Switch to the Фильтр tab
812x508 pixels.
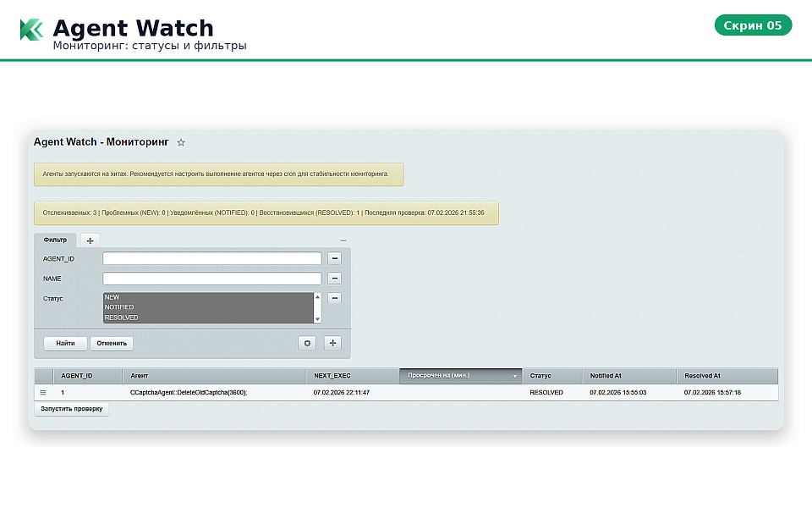[55, 240]
